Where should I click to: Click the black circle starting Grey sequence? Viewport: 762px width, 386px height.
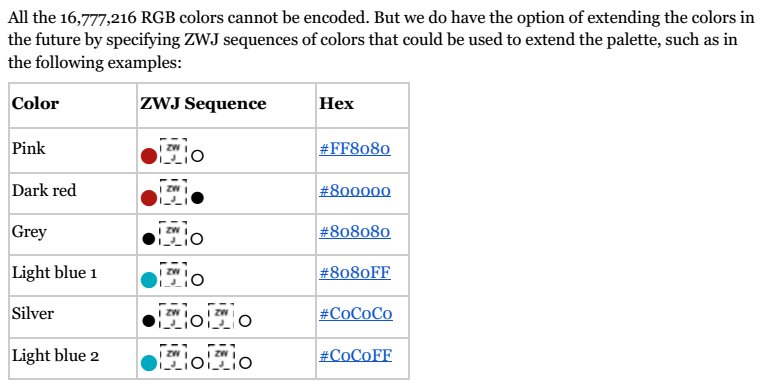pyautogui.click(x=149, y=239)
